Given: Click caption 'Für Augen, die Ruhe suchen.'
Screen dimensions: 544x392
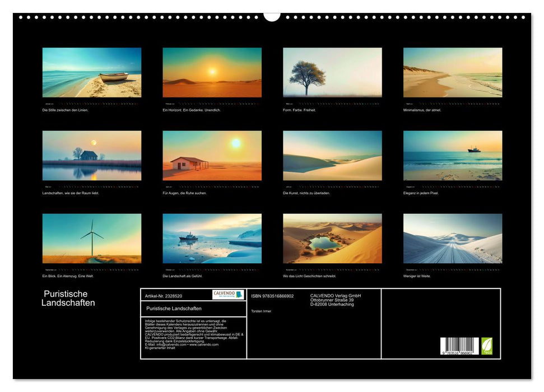Looking at the screenshot, I should 184,193.
